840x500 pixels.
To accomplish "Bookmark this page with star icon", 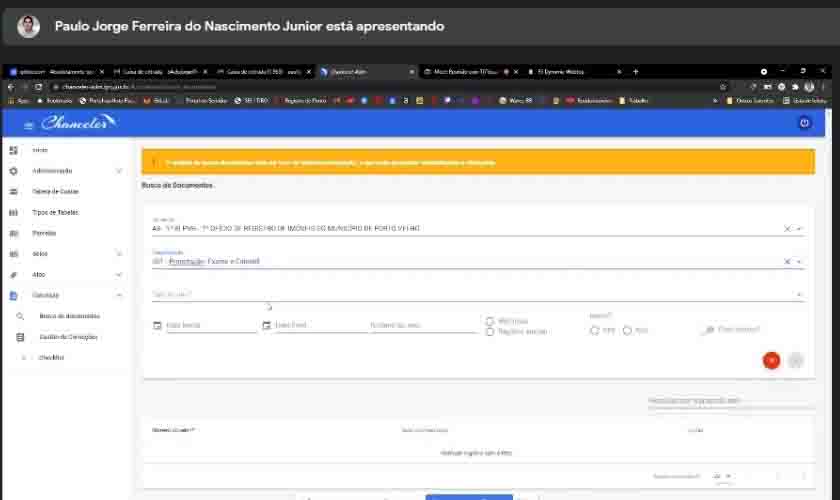I will [723, 86].
